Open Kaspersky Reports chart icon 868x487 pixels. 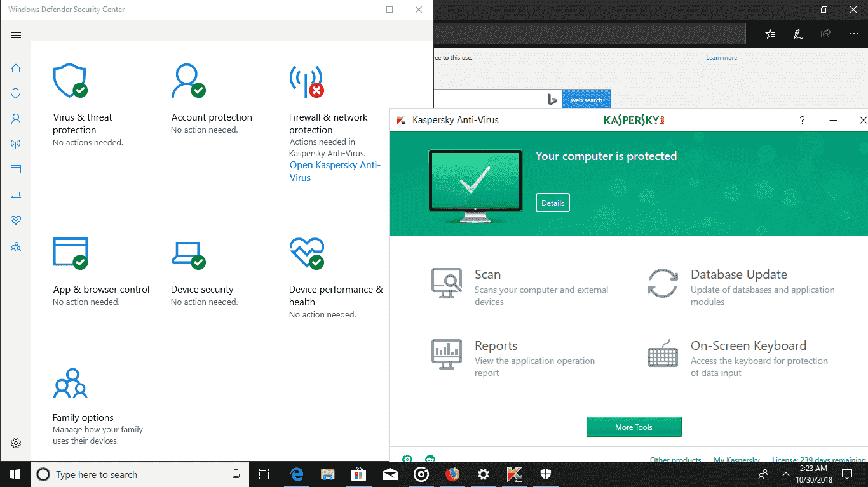[447, 354]
